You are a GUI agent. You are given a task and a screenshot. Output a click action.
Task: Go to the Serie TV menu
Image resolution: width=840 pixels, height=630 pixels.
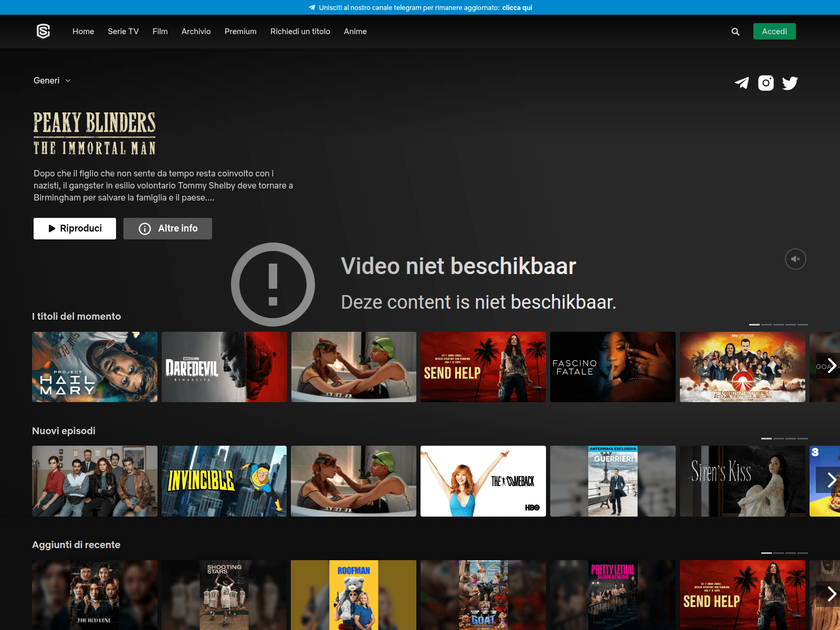click(123, 31)
